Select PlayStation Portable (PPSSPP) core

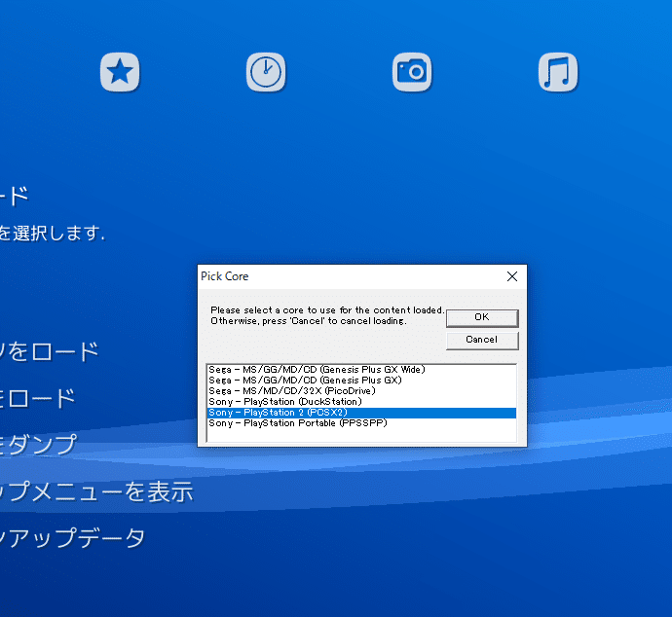pos(361,423)
